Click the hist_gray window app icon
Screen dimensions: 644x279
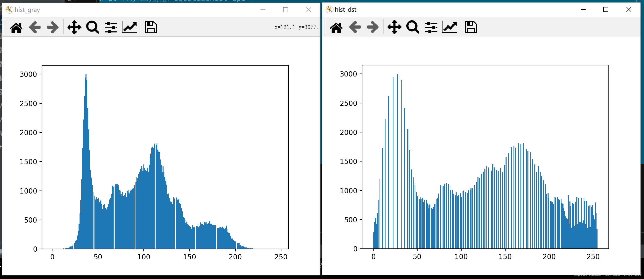[9, 10]
